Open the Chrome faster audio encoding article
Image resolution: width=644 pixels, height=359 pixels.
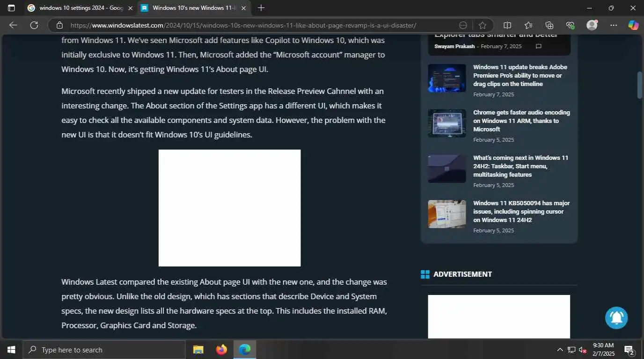pos(521,121)
